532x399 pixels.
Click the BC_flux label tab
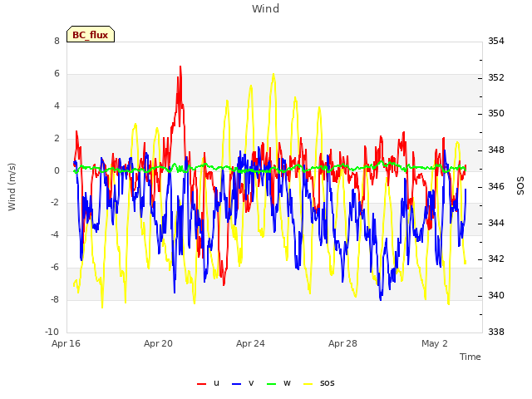click(x=91, y=34)
